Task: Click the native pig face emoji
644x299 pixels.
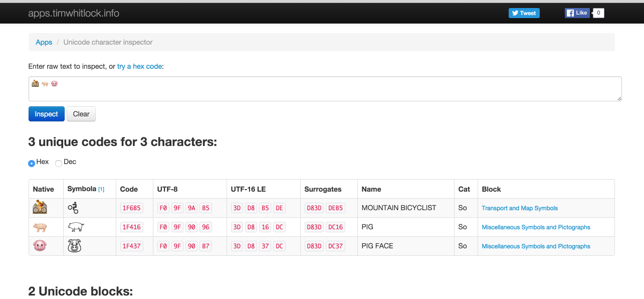Action: 40,246
